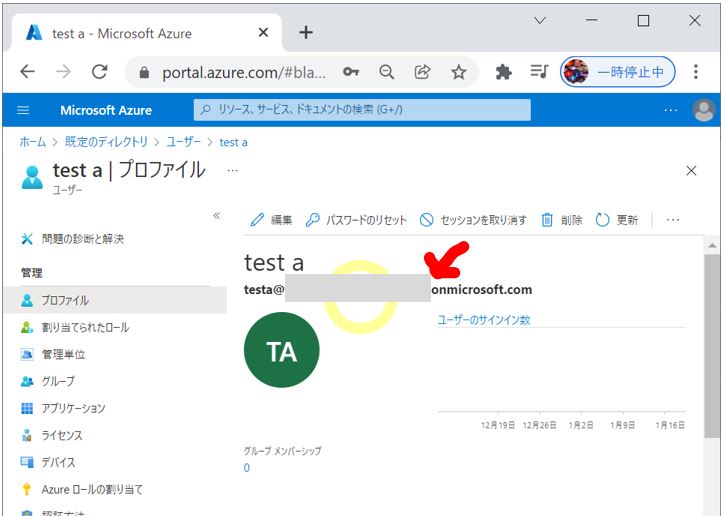This screenshot has height=516, width=722.
Task: Click the Azure resource search box
Action: (362, 110)
